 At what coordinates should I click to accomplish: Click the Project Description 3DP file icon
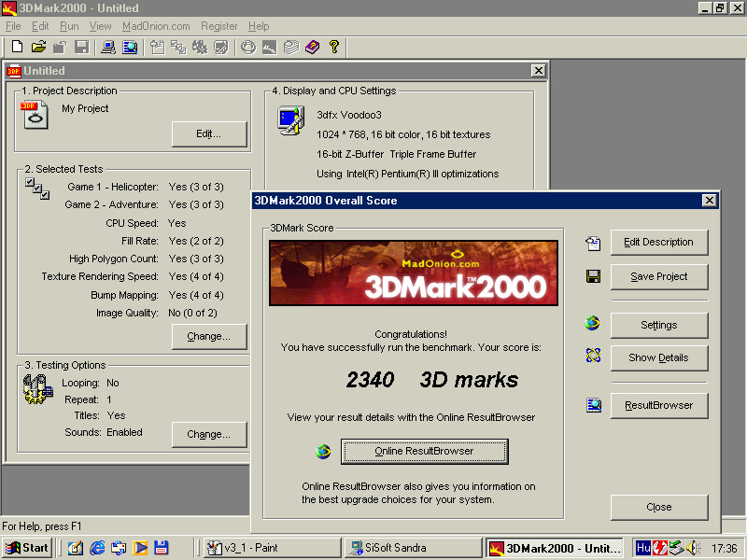point(35,115)
